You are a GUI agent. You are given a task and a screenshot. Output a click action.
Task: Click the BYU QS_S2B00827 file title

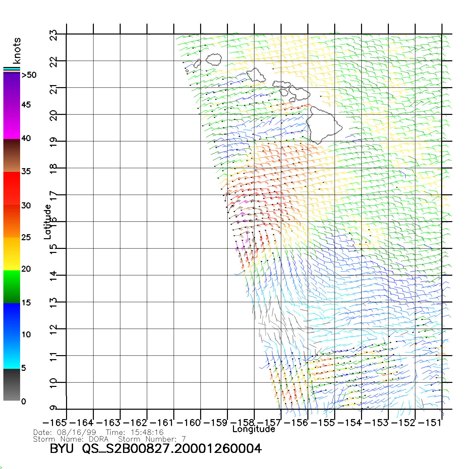tap(156, 449)
